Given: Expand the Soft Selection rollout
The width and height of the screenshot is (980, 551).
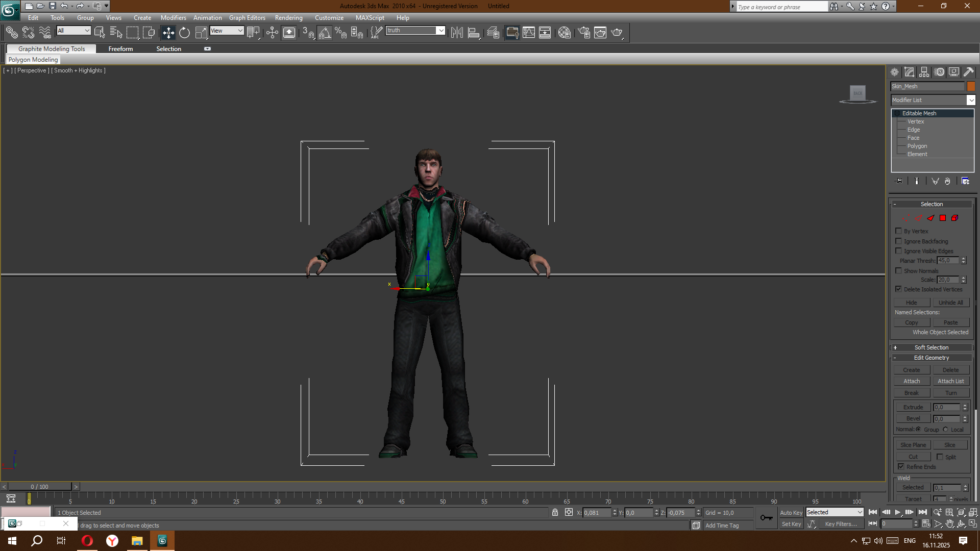Looking at the screenshot, I should pyautogui.click(x=931, y=347).
